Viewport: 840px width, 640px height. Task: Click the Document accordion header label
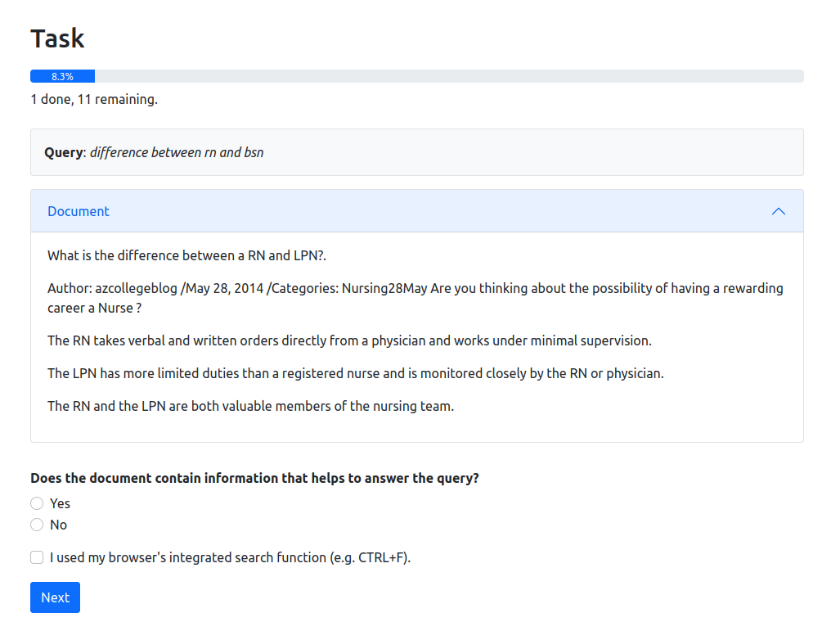(x=79, y=211)
